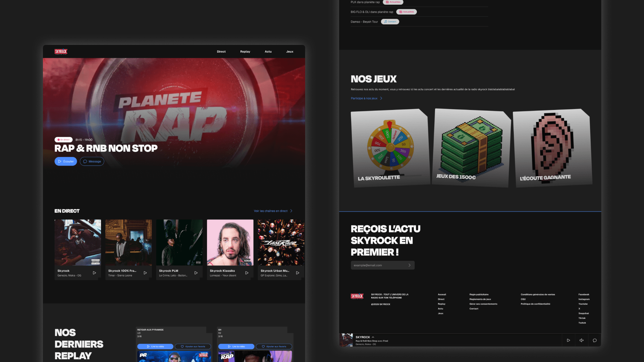Play the Skyrock Klassiks channel
The width and height of the screenshot is (644, 362).
247,273
